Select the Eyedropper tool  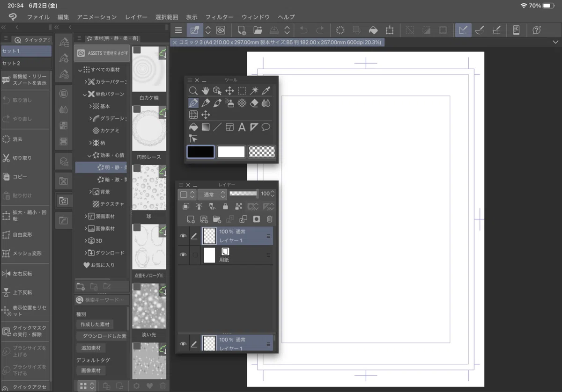point(266,91)
